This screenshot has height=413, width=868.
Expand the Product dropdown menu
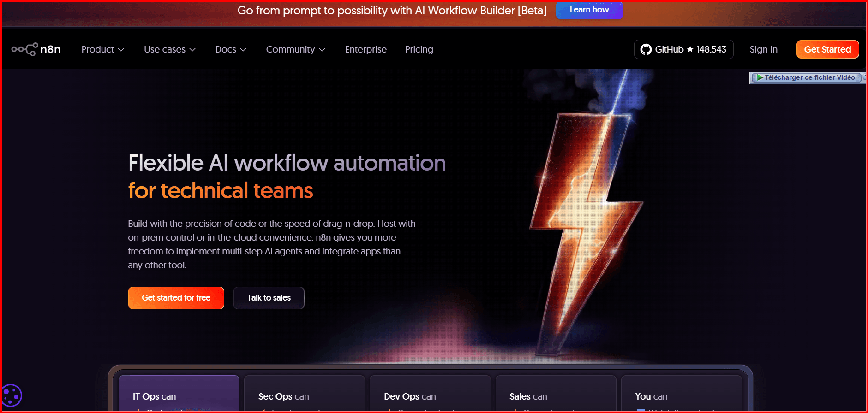tap(102, 49)
